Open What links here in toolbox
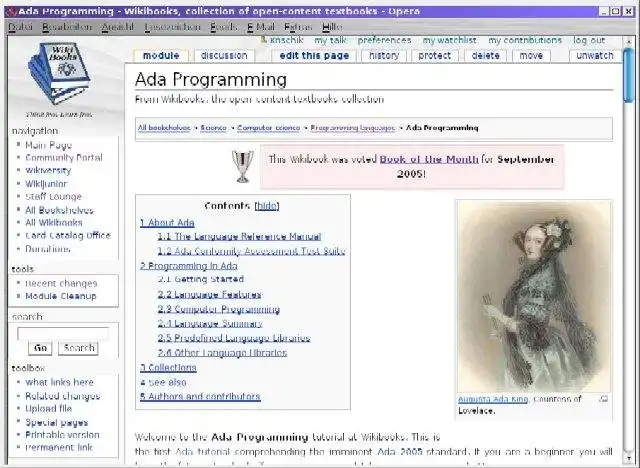This screenshot has width=640, height=468. point(60,382)
